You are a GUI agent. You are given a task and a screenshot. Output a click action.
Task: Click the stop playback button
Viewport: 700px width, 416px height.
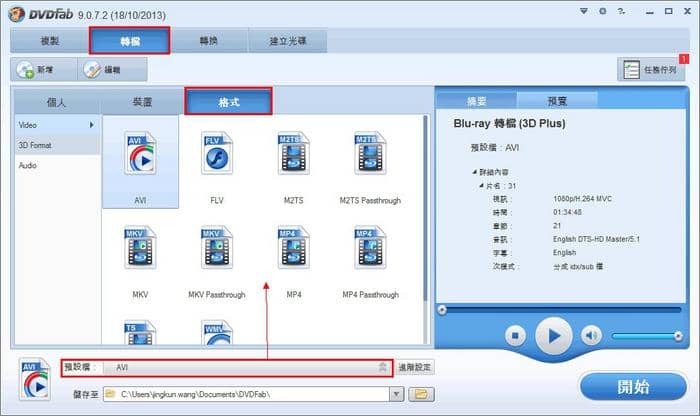[x=515, y=336]
